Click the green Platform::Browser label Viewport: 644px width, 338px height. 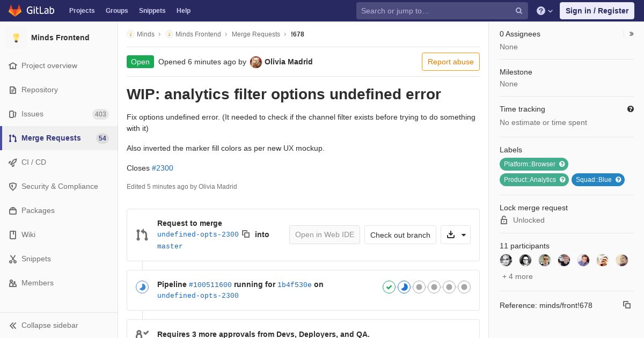530,164
